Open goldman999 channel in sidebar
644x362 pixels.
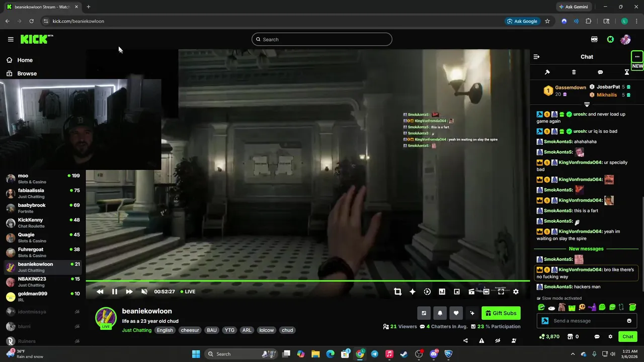43,296
